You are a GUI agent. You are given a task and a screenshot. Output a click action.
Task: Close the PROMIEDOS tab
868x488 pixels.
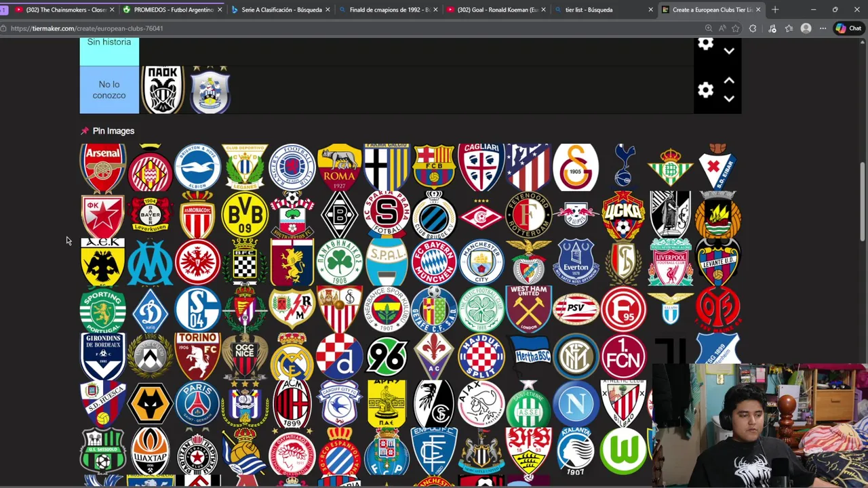point(220,9)
